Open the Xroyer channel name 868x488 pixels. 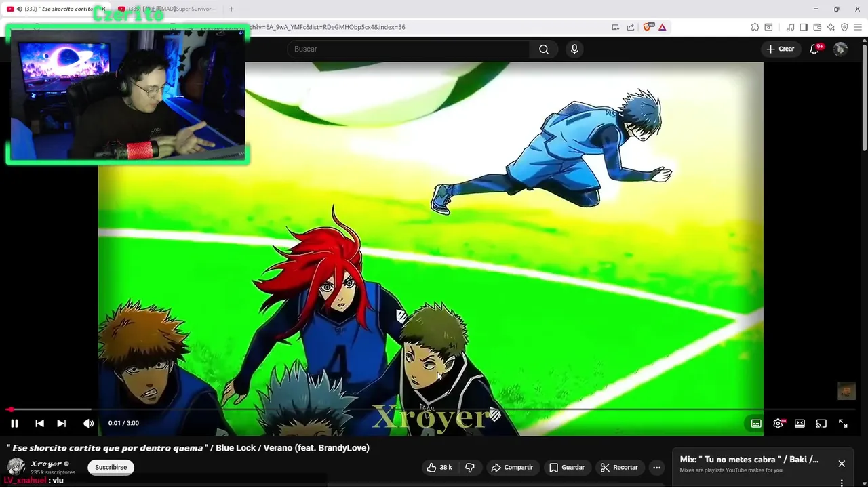point(46,464)
